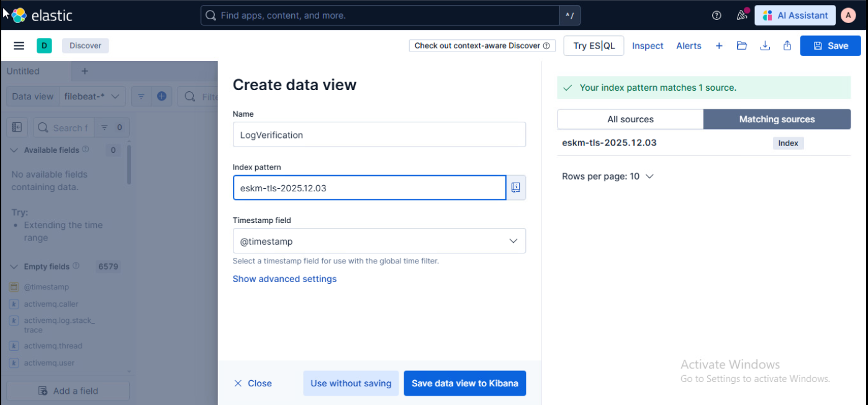The height and width of the screenshot is (405, 868).
Task: Click Add a field button
Action: [68, 391]
